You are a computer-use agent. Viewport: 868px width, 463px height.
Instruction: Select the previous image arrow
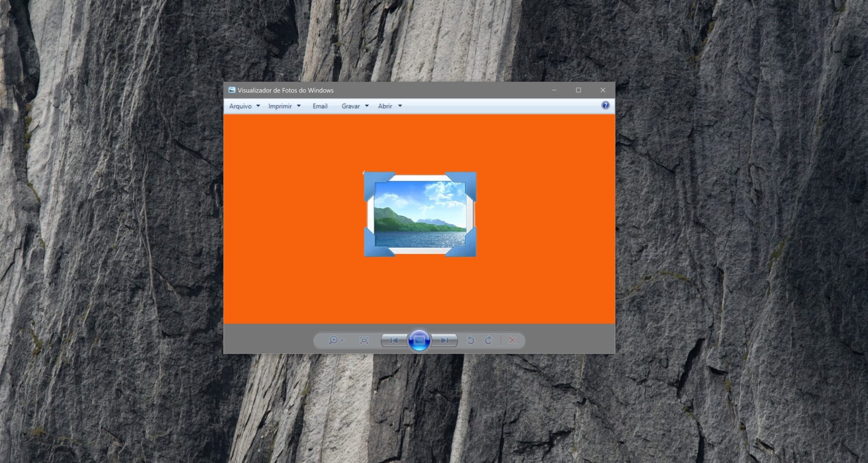coord(393,340)
